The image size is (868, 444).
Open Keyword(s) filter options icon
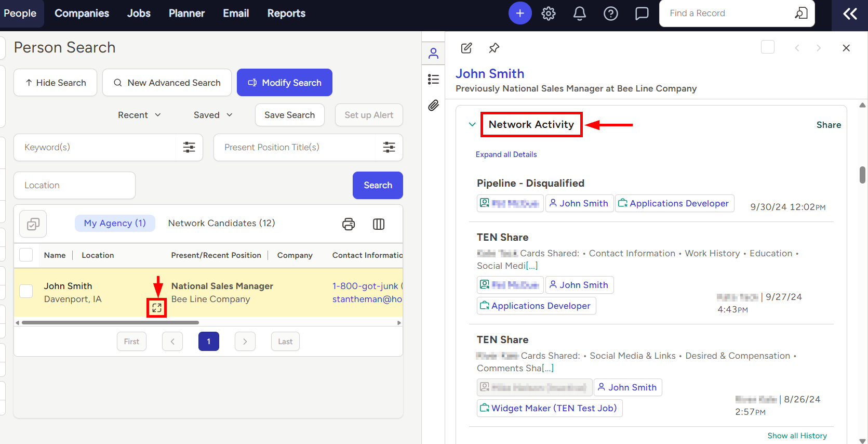point(189,147)
